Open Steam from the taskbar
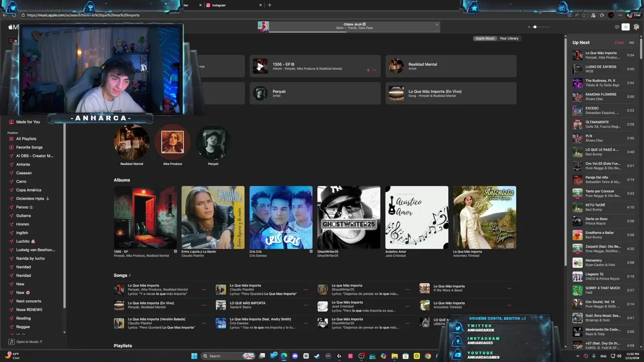644x362 pixels. coord(317,356)
